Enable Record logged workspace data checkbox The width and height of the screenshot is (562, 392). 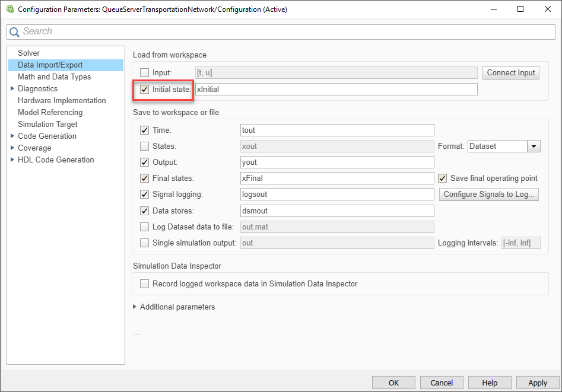[x=145, y=284]
